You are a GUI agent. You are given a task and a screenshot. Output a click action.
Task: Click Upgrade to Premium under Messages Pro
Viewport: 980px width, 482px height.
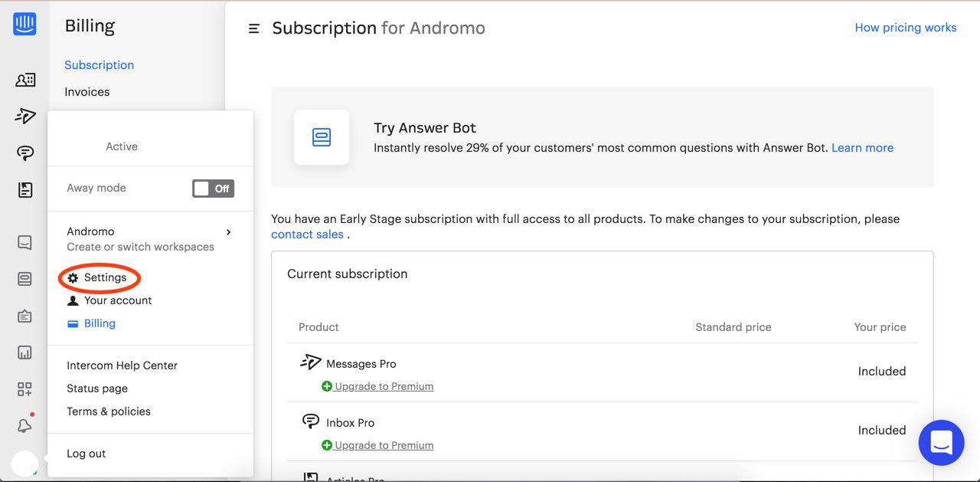[383, 386]
